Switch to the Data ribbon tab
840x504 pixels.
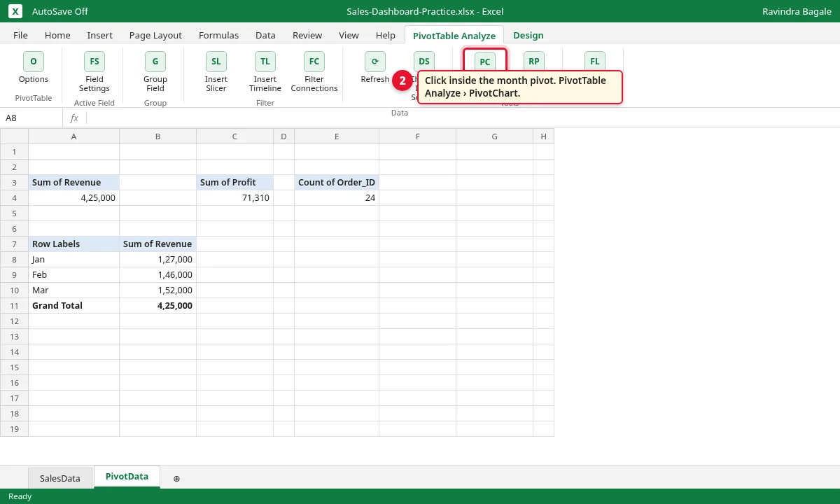(265, 35)
